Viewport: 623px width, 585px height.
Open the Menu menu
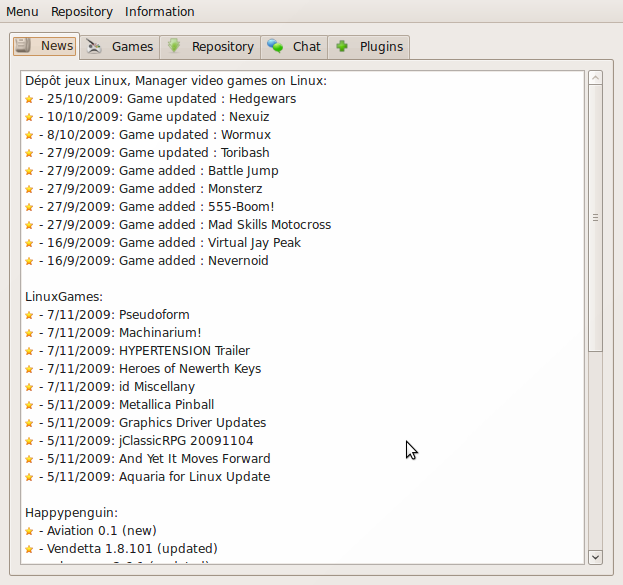click(x=22, y=12)
